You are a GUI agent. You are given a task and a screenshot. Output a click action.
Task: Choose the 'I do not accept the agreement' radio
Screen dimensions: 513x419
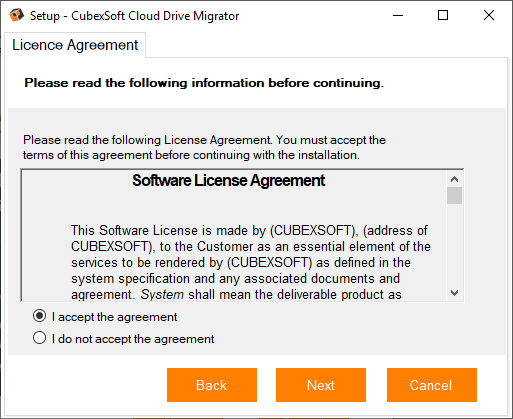click(39, 338)
